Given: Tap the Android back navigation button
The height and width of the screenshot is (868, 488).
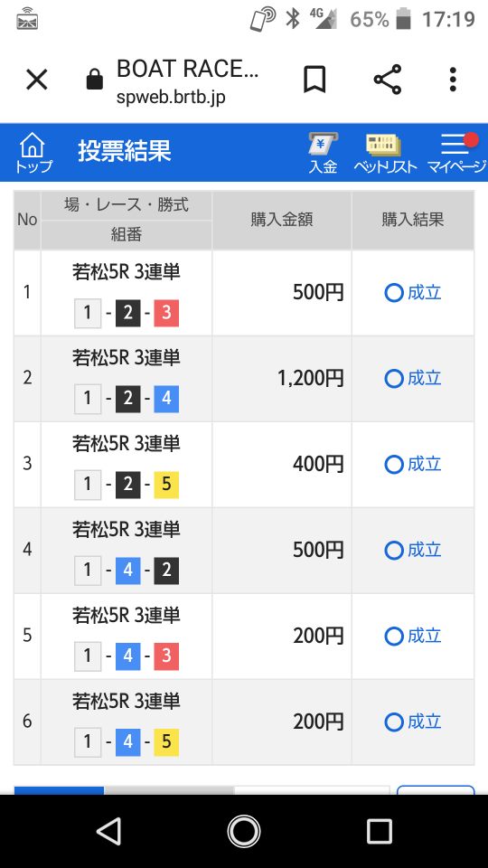Looking at the screenshot, I should point(109,831).
